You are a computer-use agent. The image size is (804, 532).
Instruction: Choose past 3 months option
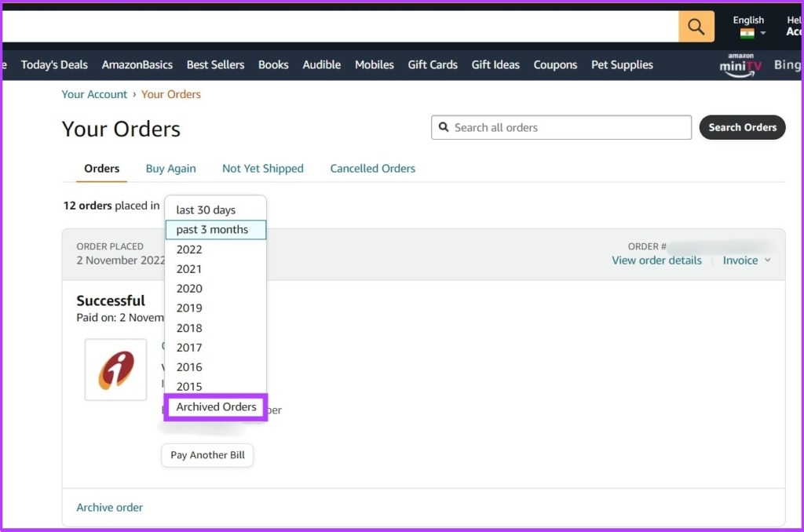(x=215, y=230)
